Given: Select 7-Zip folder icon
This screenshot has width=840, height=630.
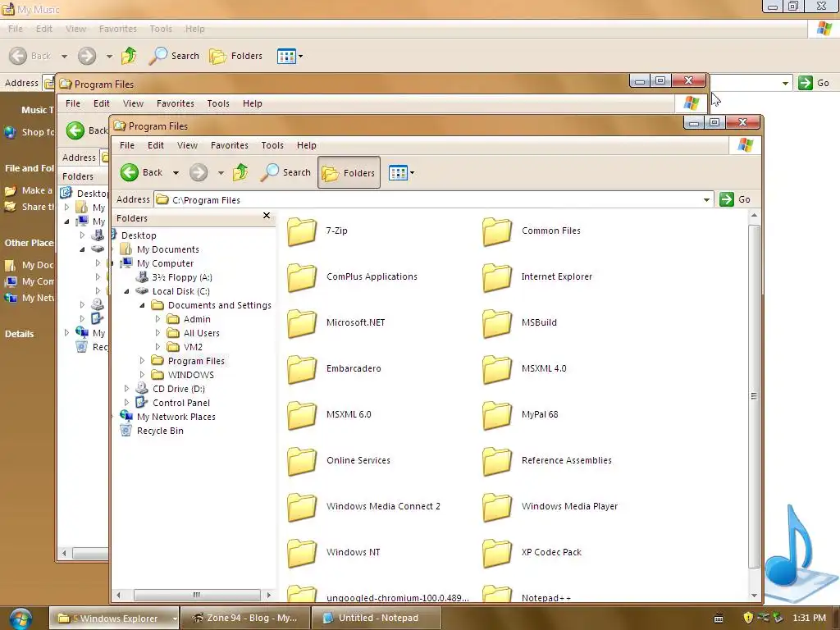Looking at the screenshot, I should pyautogui.click(x=302, y=231).
